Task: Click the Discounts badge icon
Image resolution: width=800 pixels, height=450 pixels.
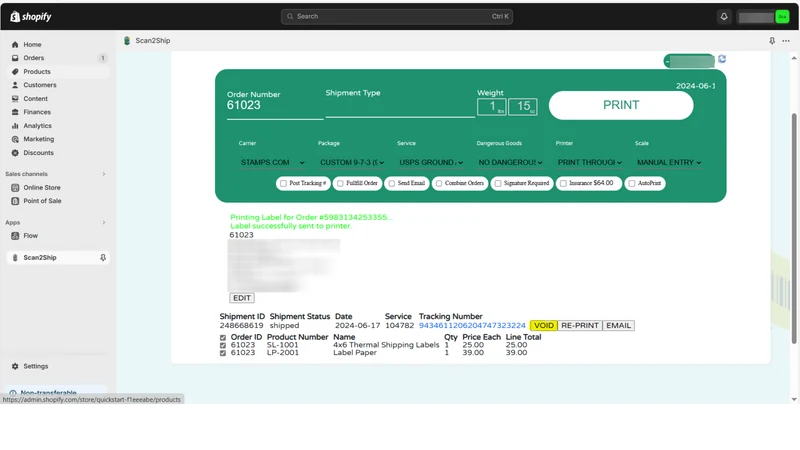Action: click(x=15, y=153)
